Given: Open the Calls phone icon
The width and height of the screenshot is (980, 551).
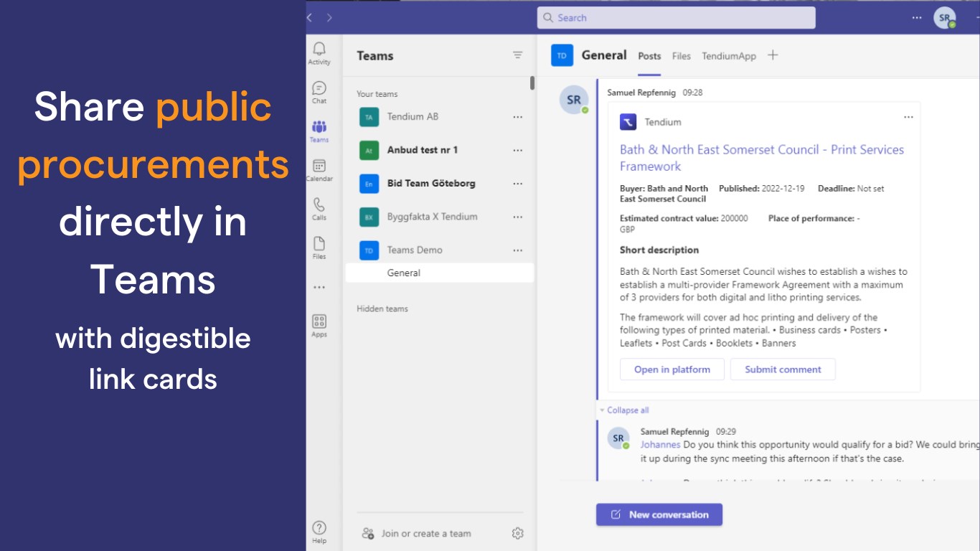Looking at the screenshot, I should click(x=319, y=204).
